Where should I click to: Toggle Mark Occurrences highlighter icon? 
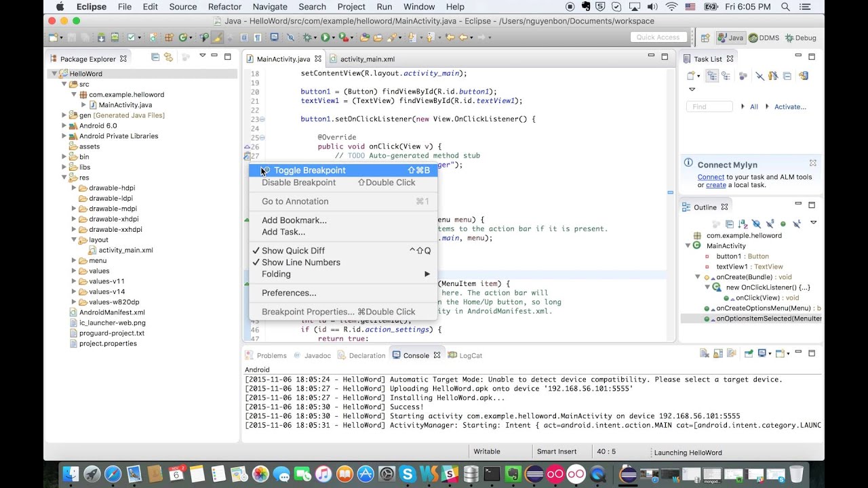217,38
